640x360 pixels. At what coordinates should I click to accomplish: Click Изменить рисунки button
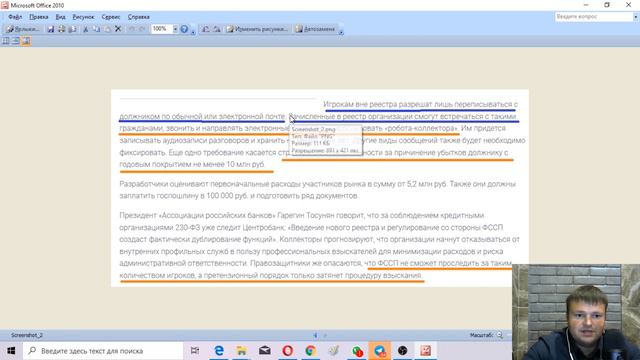pyautogui.click(x=257, y=29)
